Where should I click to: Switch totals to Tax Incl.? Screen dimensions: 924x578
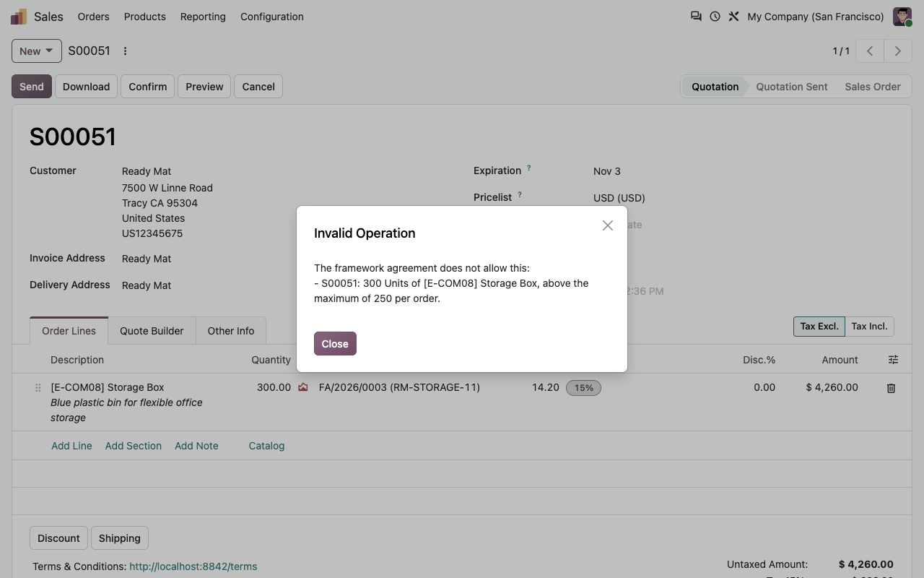click(x=869, y=326)
